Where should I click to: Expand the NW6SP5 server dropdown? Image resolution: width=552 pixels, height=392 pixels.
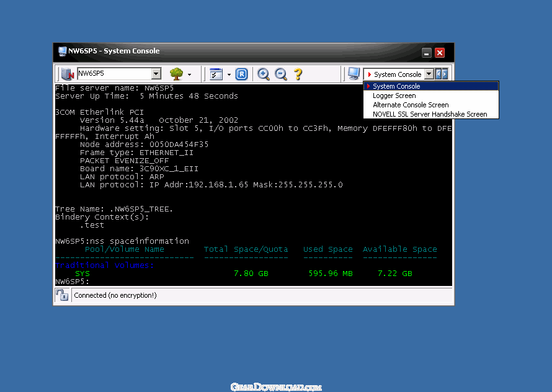point(156,74)
